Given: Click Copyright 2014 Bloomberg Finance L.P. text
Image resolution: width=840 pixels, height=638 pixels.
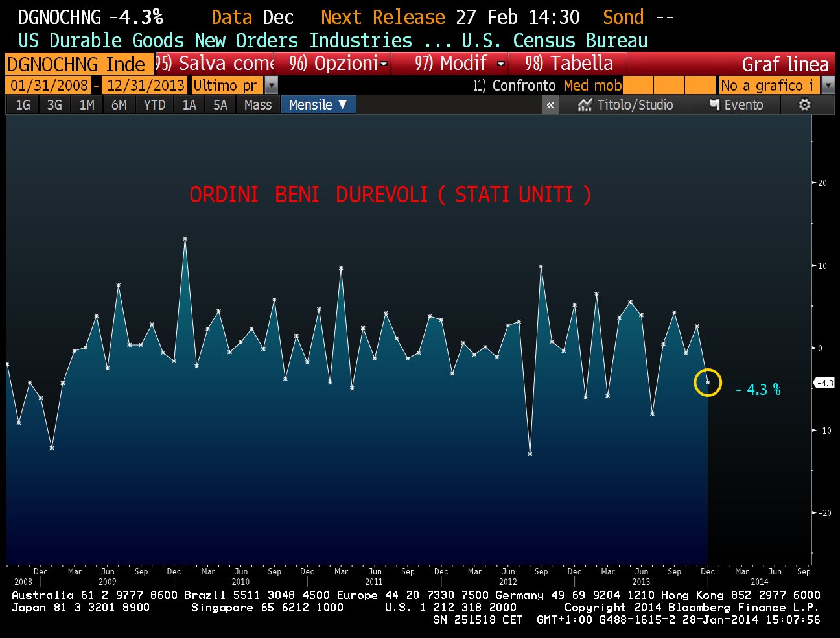Looking at the screenshot, I should (x=692, y=608).
